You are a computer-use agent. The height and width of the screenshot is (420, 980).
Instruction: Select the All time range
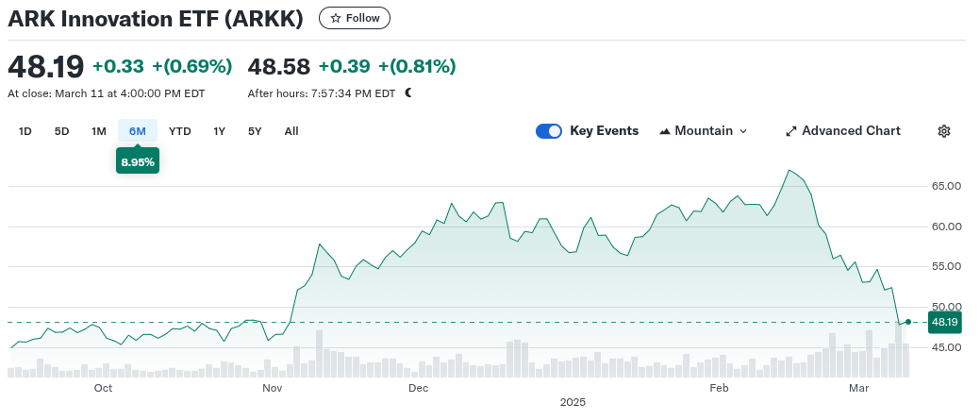point(291,131)
